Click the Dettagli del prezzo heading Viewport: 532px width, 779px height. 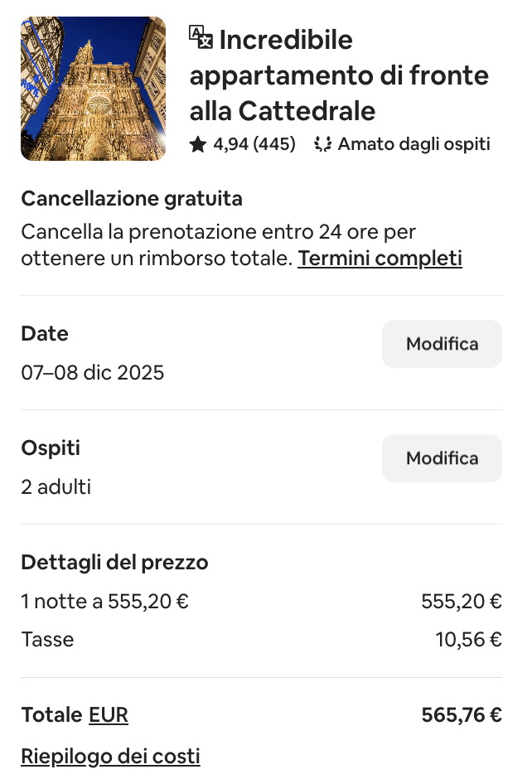(114, 562)
